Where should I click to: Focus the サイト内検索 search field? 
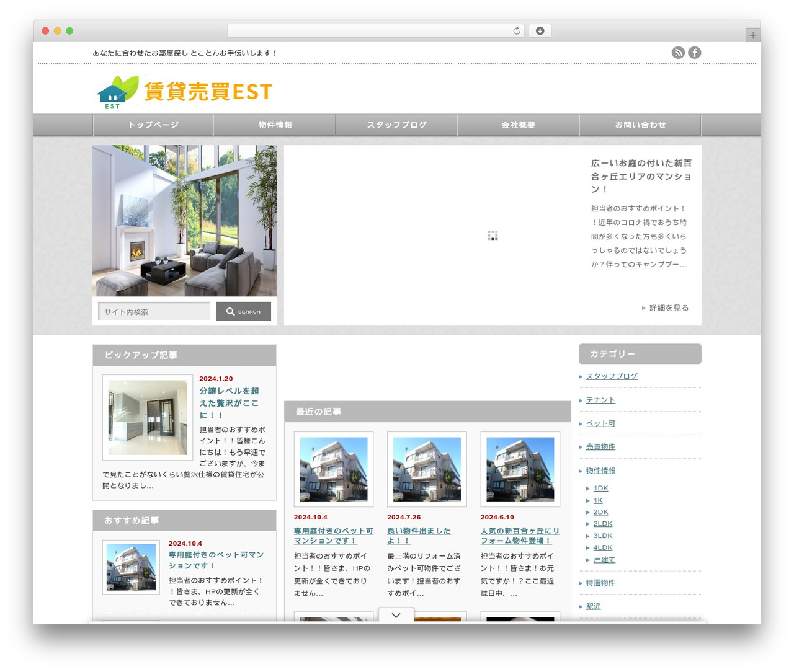[x=154, y=311]
